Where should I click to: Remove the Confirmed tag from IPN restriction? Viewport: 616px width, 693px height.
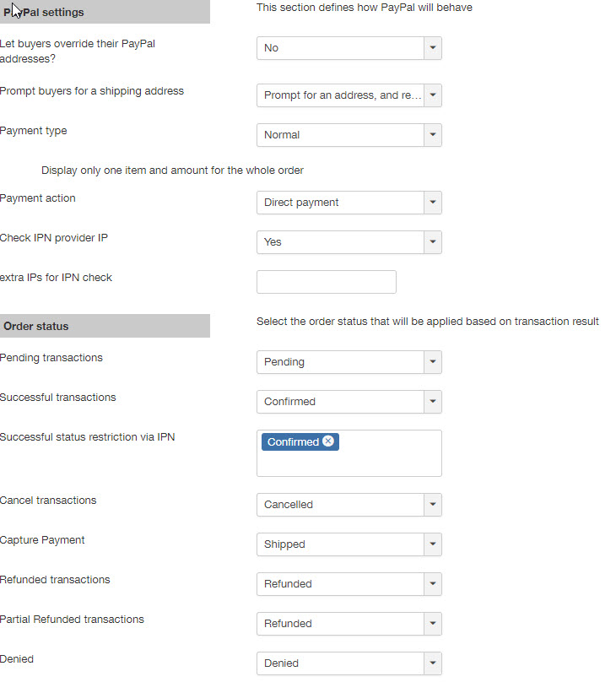pyautogui.click(x=328, y=441)
